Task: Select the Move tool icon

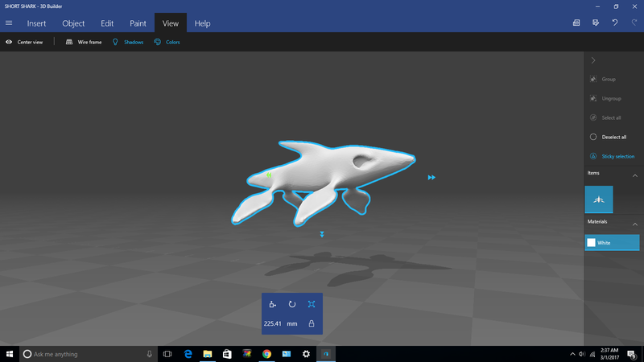Action: click(x=272, y=304)
